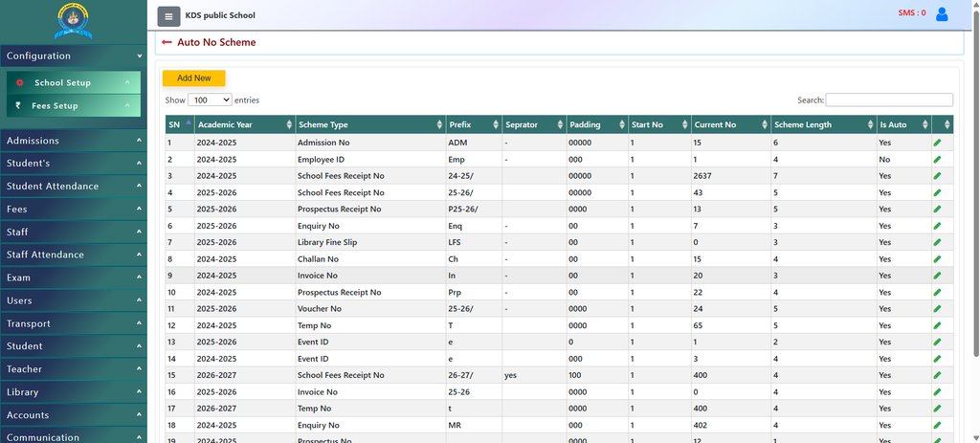The height and width of the screenshot is (443, 980).
Task: Open the Transport menu
Action: point(73,323)
